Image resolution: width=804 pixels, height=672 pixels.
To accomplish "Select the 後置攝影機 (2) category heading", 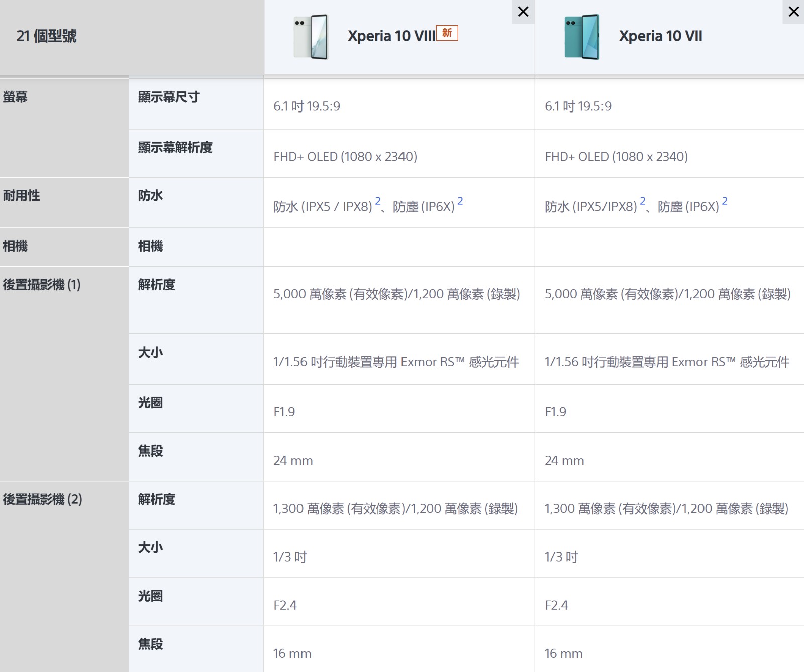I will click(42, 499).
